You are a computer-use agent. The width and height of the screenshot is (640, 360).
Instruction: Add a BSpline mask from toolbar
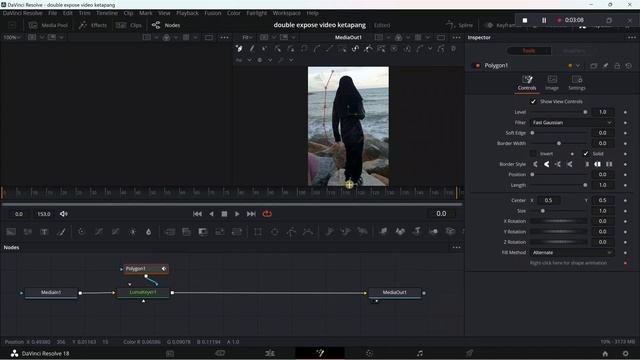(x=308, y=232)
